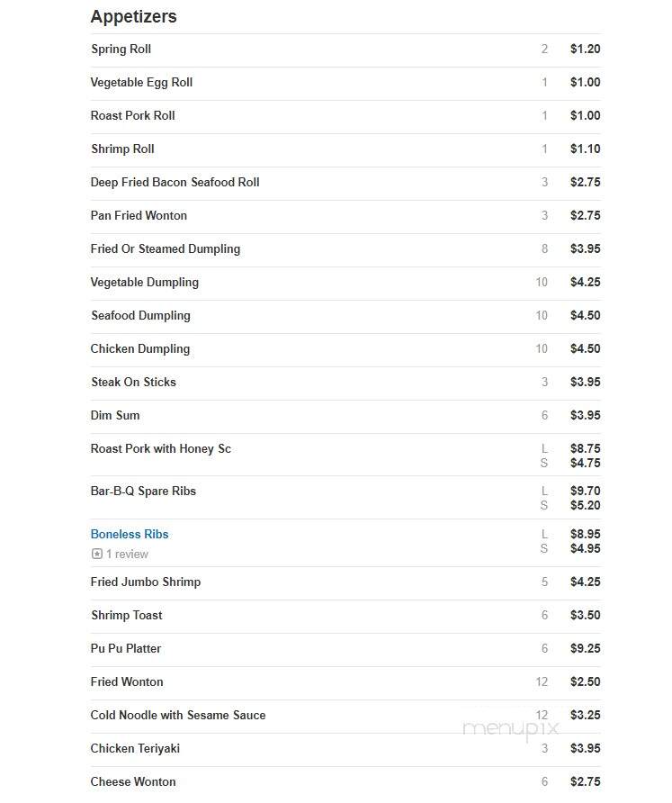Select Deep Fried Bacon Seafood Roll
The image size is (672, 803).
pos(175,183)
